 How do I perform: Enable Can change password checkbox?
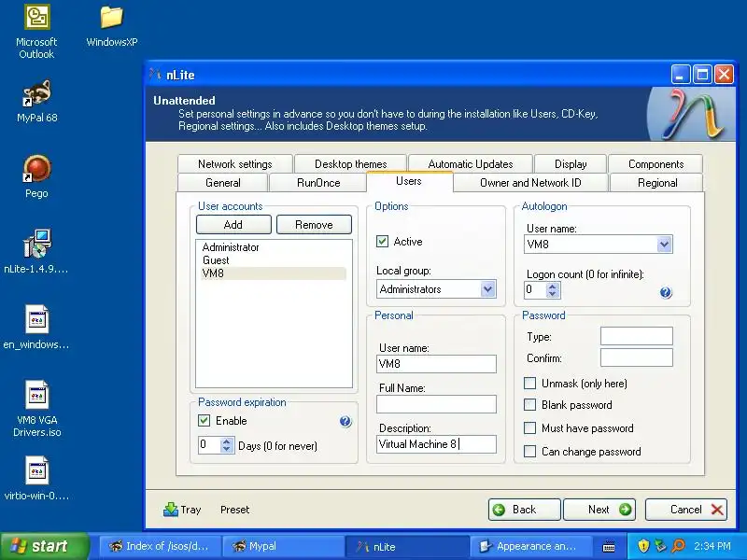(x=529, y=452)
